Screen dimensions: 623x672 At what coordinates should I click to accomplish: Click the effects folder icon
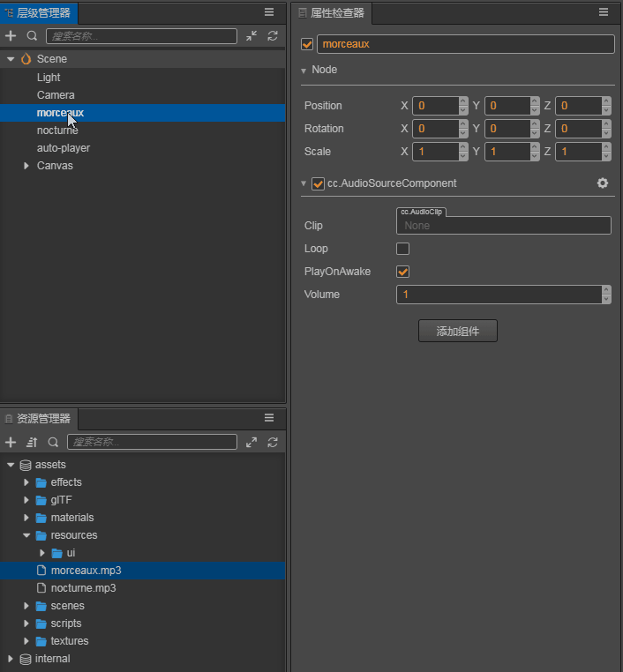[41, 482]
